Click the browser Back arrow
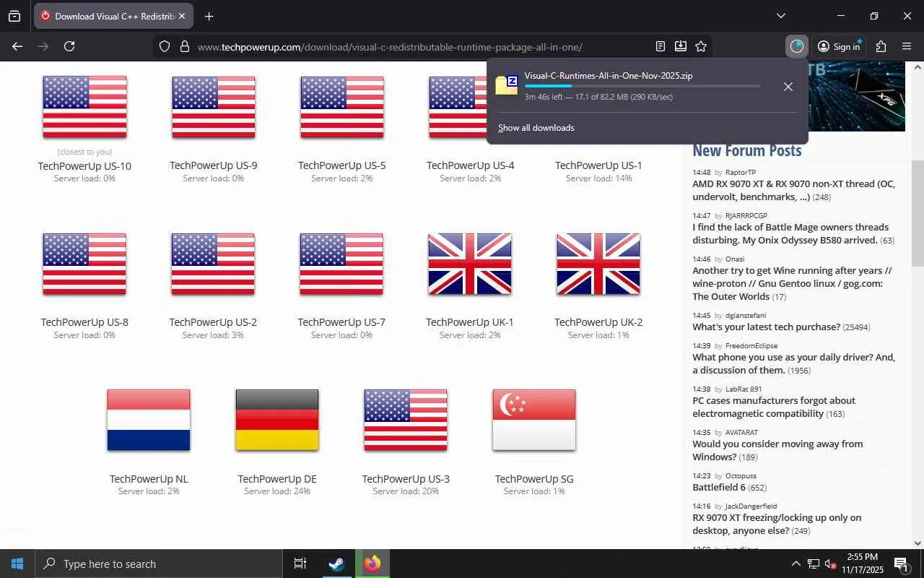The image size is (924, 578). (x=17, y=46)
